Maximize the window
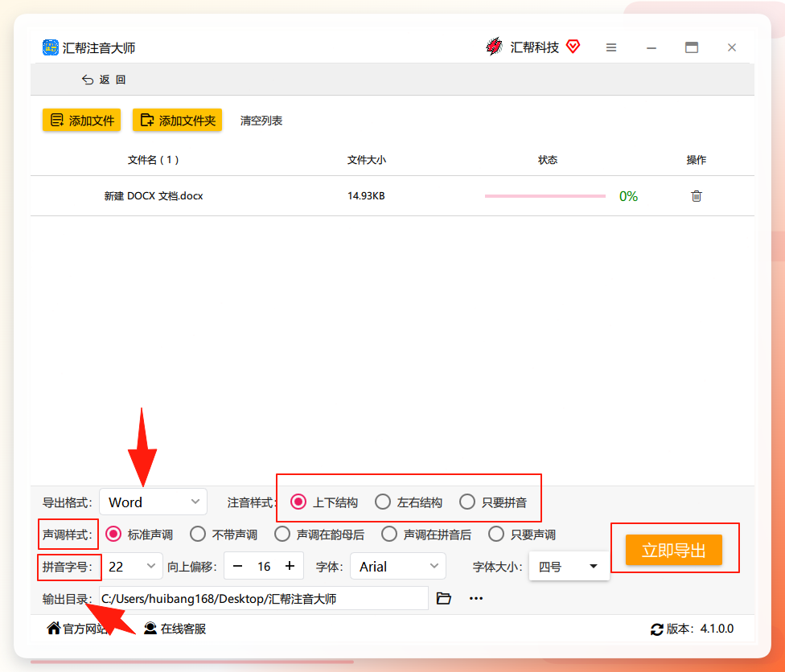The width and height of the screenshot is (785, 672). pos(692,47)
